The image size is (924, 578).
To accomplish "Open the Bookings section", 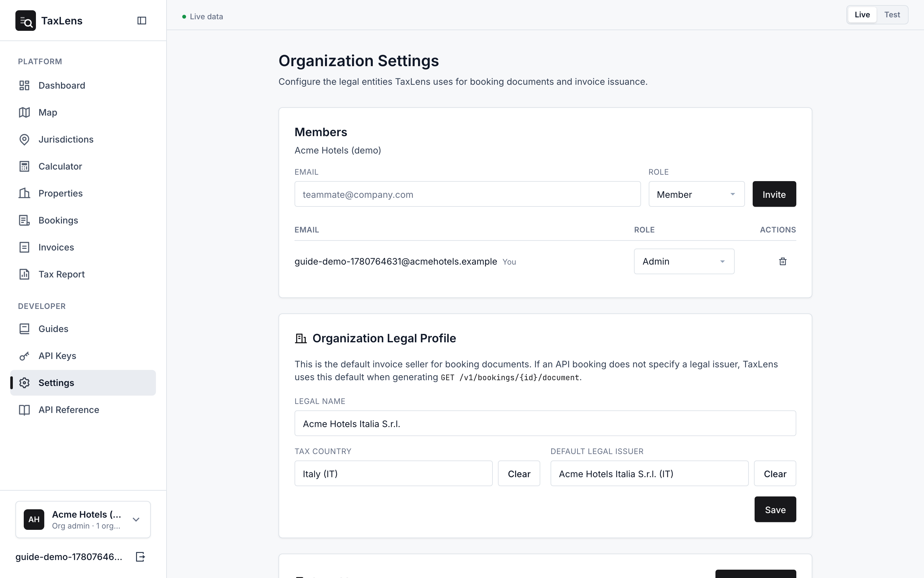I will (83, 220).
